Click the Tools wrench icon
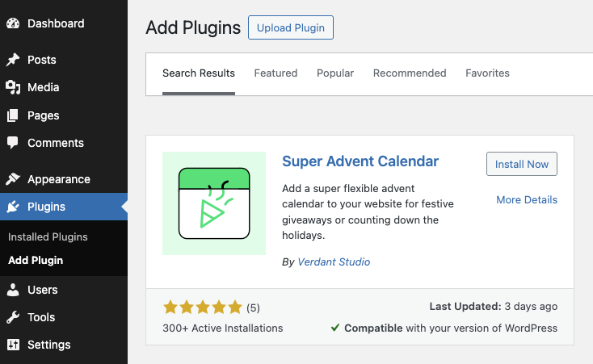The width and height of the screenshot is (593, 364). [x=13, y=317]
